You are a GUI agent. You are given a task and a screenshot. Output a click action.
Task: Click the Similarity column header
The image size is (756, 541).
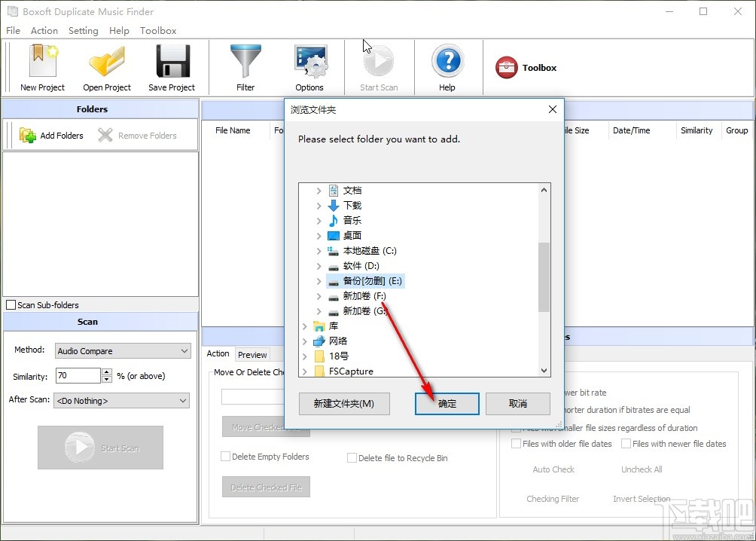(697, 130)
